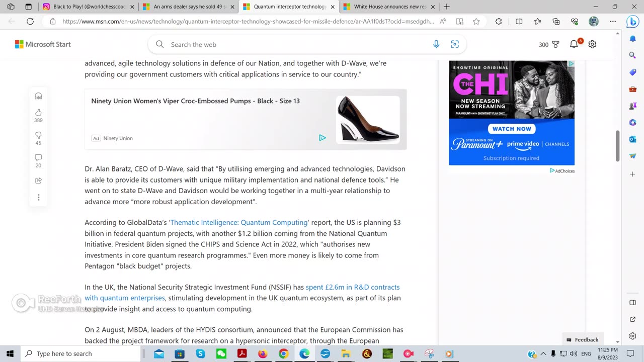Switch to Black to Play Instagram tab
The width and height of the screenshot is (644, 362).
[x=88, y=7]
